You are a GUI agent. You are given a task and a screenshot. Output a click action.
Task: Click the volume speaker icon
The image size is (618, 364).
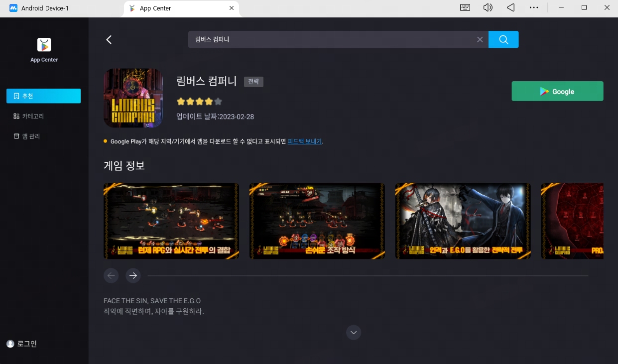(x=488, y=8)
